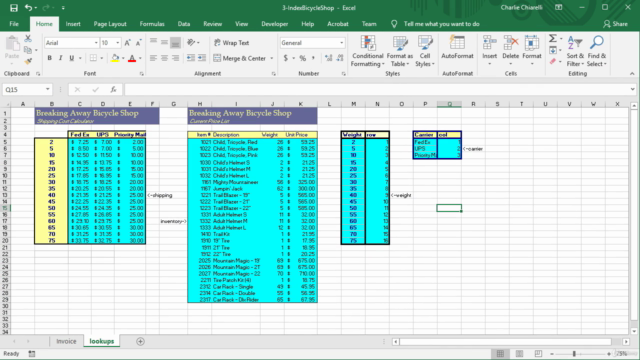Image resolution: width=640 pixels, height=360 pixels.
Task: Open Conditional Formatting
Action: point(368,51)
